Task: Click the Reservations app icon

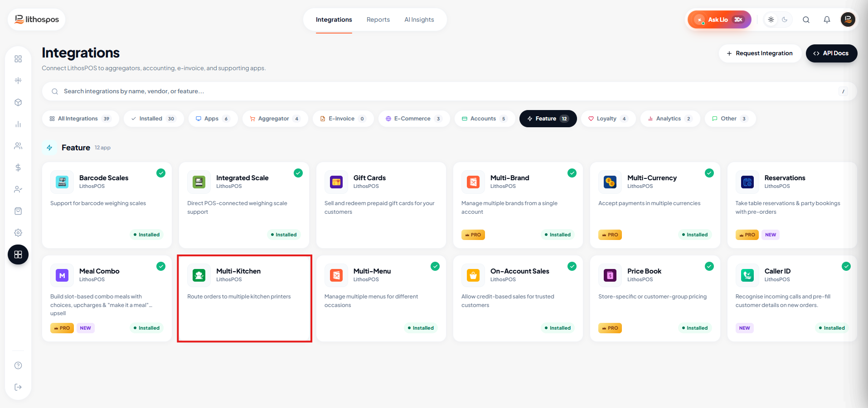Action: (x=747, y=182)
